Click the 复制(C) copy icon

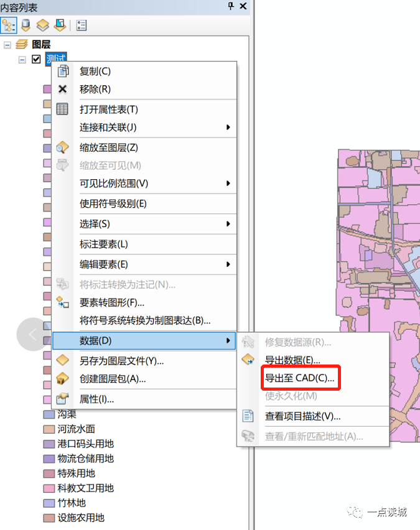tap(63, 72)
